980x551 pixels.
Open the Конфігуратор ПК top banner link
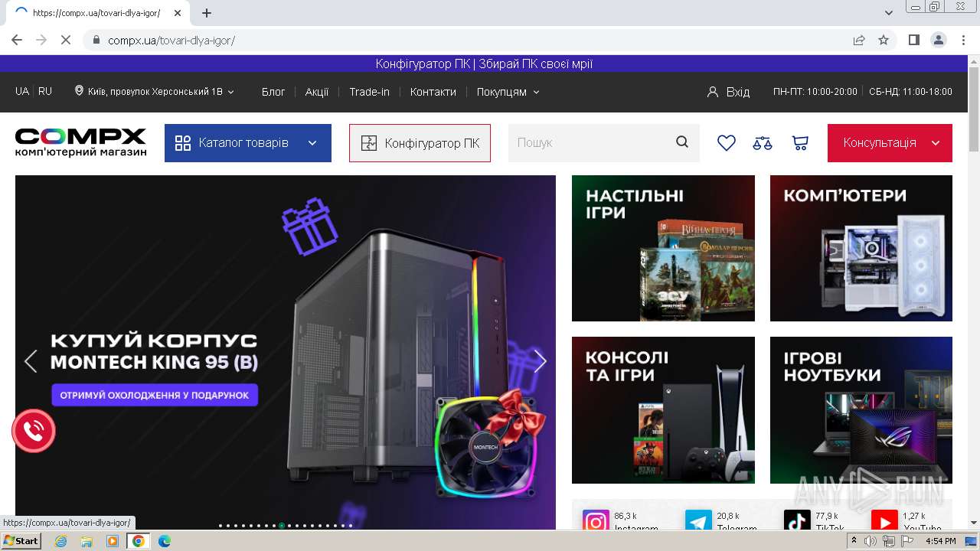coord(484,64)
